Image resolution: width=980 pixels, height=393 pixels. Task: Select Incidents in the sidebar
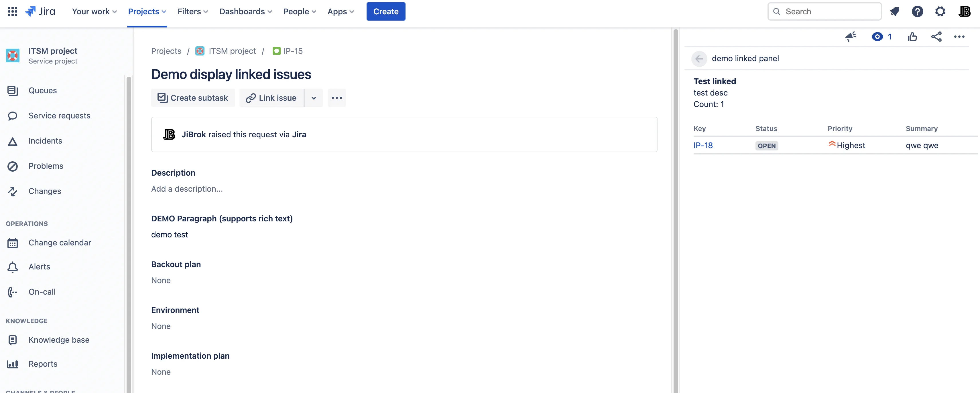point(45,141)
